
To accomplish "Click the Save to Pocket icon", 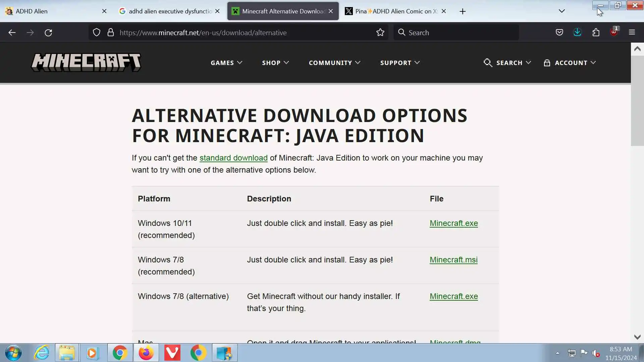I will [x=559, y=33].
